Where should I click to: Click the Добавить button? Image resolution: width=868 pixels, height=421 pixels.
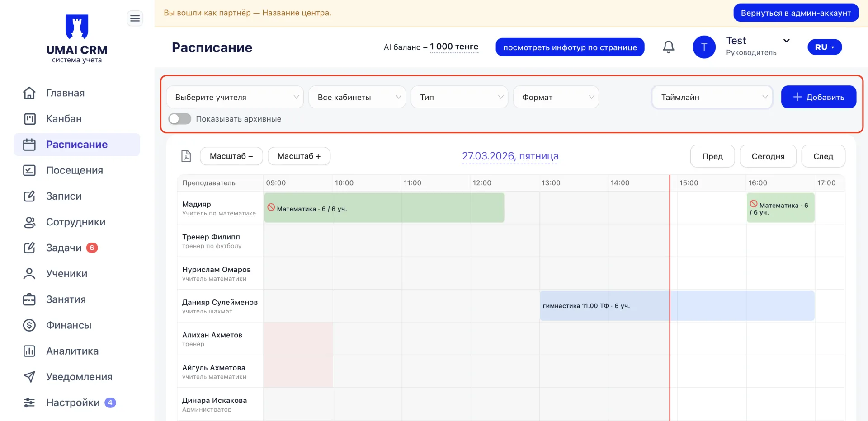(819, 97)
